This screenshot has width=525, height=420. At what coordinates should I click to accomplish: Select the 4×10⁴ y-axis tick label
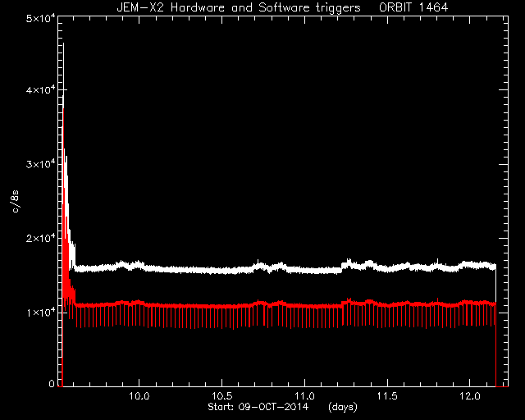click(x=39, y=90)
